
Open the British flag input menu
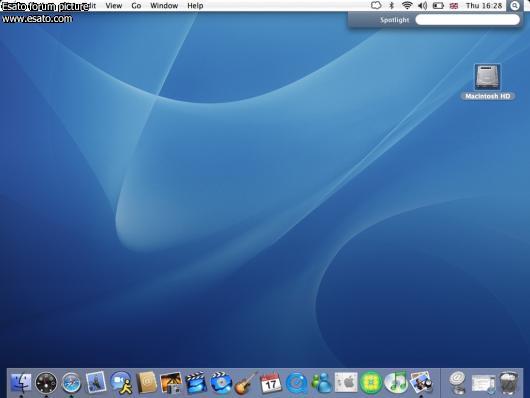454,6
